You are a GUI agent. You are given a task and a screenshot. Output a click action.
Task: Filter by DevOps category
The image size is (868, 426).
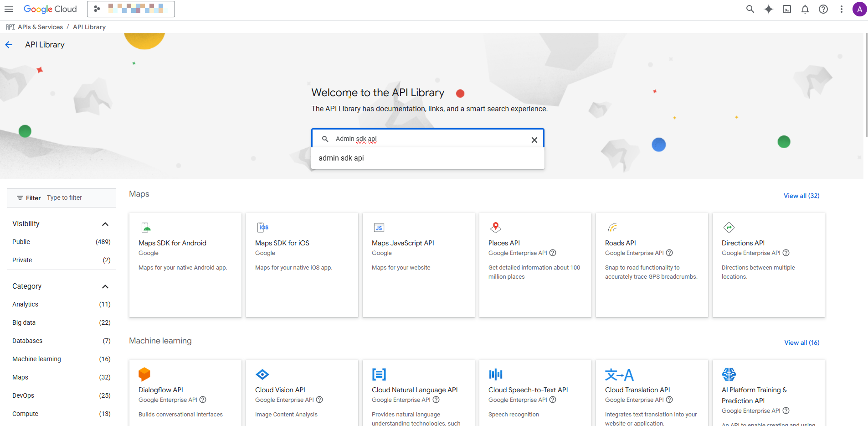coord(62,395)
